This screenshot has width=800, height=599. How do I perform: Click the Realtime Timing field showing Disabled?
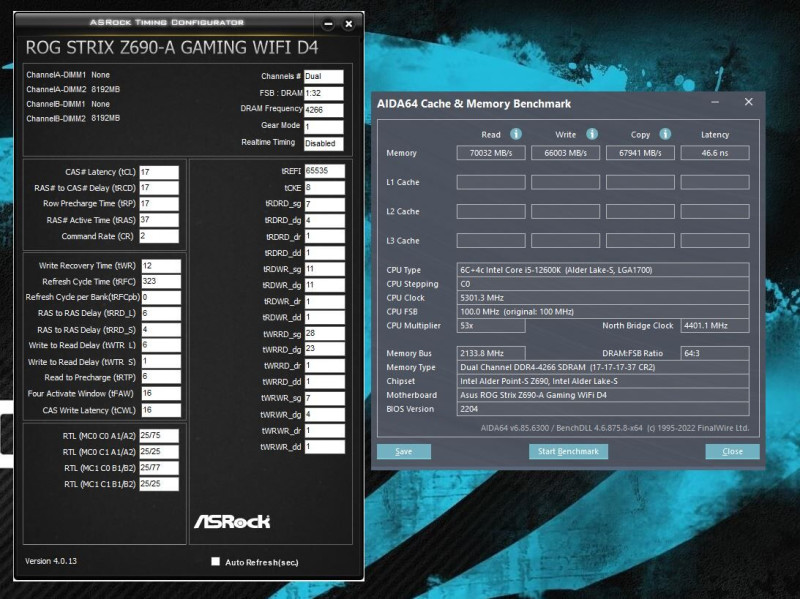[323, 144]
